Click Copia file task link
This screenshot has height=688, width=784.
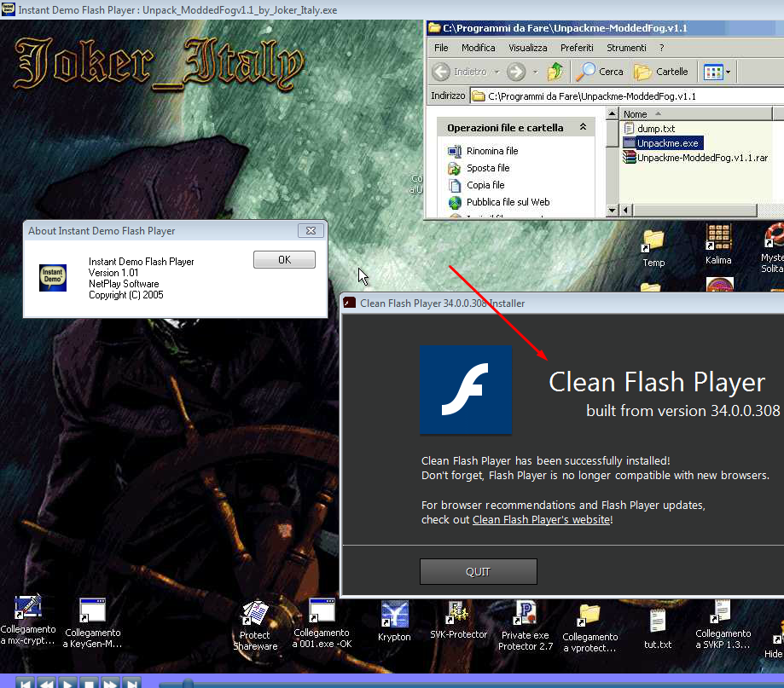(x=485, y=185)
